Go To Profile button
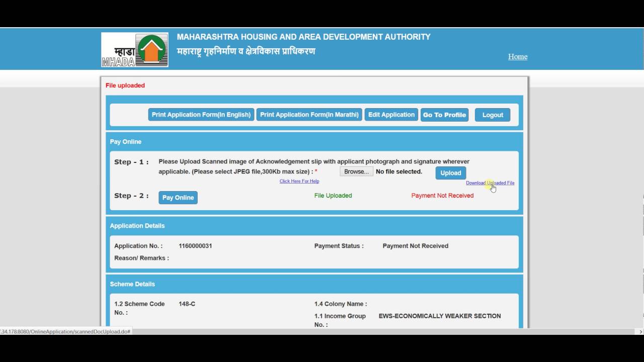The width and height of the screenshot is (644, 362). pyautogui.click(x=445, y=115)
